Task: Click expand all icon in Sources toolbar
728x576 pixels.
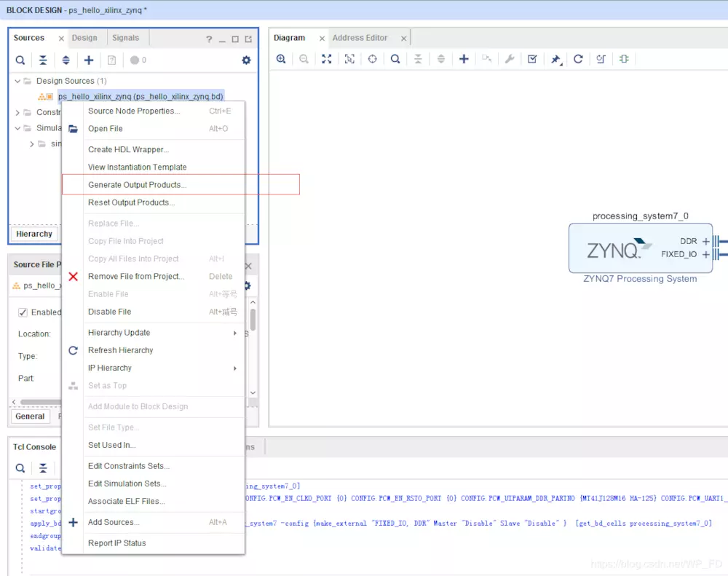Action: pyautogui.click(x=66, y=60)
